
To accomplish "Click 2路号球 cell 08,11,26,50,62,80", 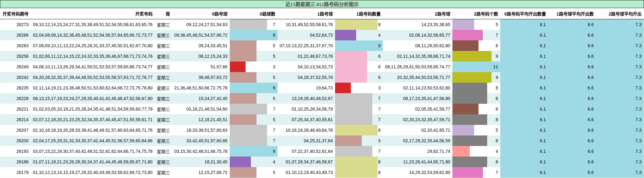I will pyautogui.click(x=433, y=46).
